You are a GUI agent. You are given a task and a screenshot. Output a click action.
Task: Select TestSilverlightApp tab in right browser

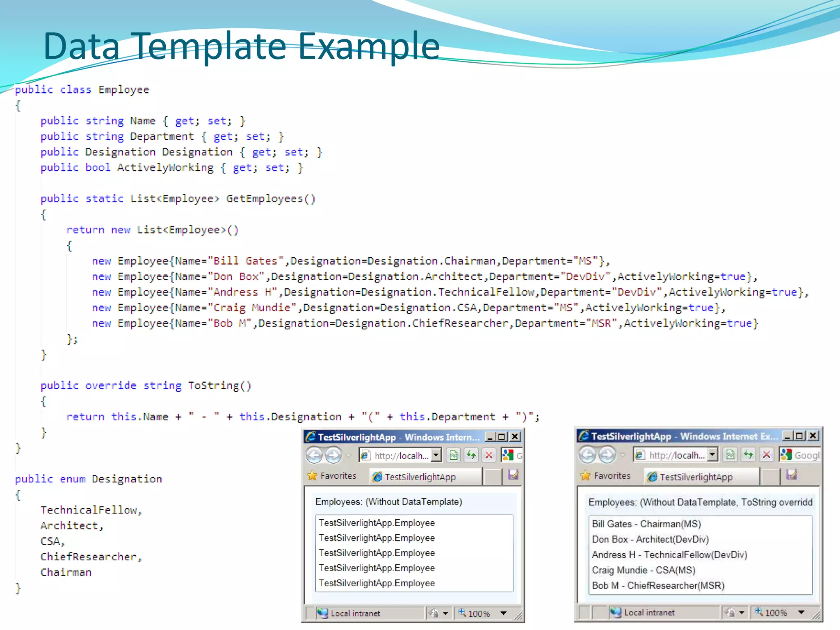pyautogui.click(x=696, y=477)
